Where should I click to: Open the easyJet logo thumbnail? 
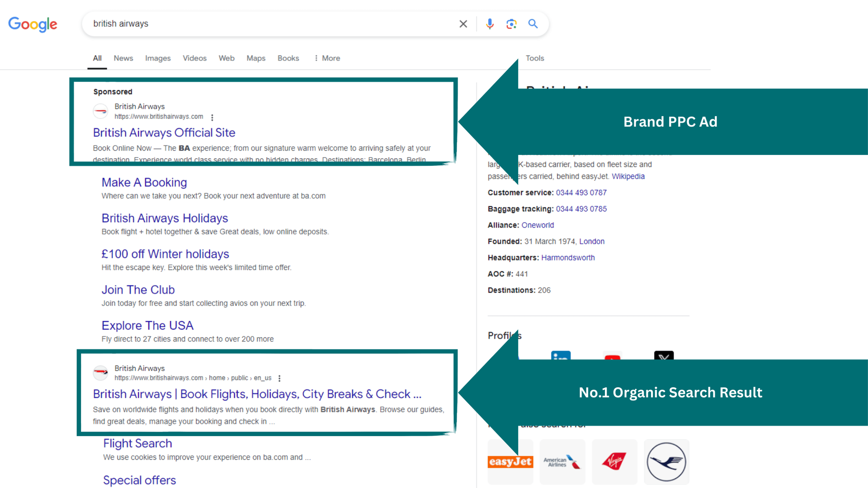click(510, 462)
